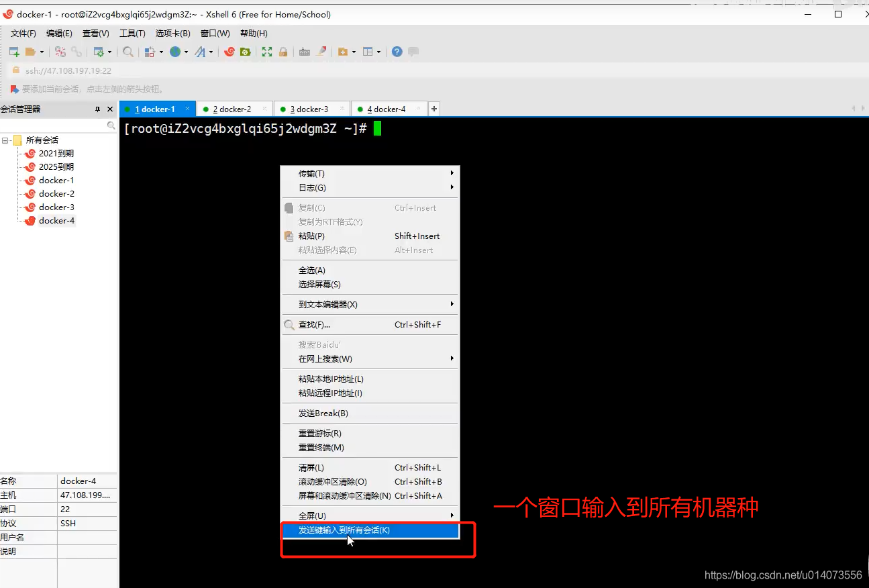Toggle Full screen toolbar icon
The width and height of the screenshot is (869, 588).
coord(267,52)
